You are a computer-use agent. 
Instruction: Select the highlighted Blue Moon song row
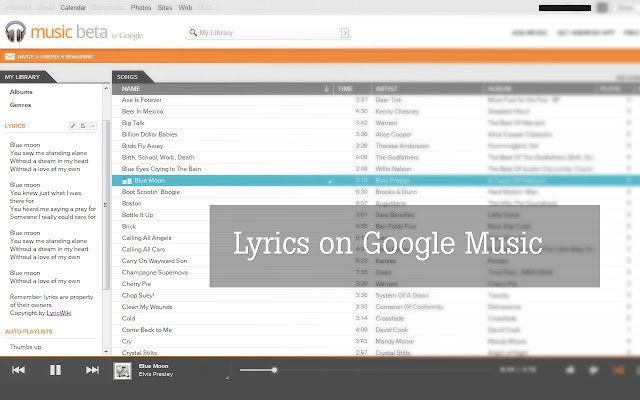(x=376, y=180)
